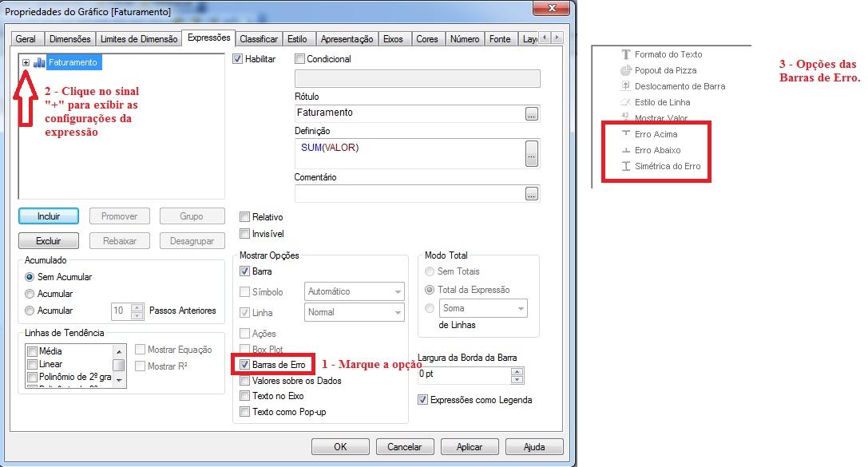Enable the Relativo checkbox

[245, 217]
